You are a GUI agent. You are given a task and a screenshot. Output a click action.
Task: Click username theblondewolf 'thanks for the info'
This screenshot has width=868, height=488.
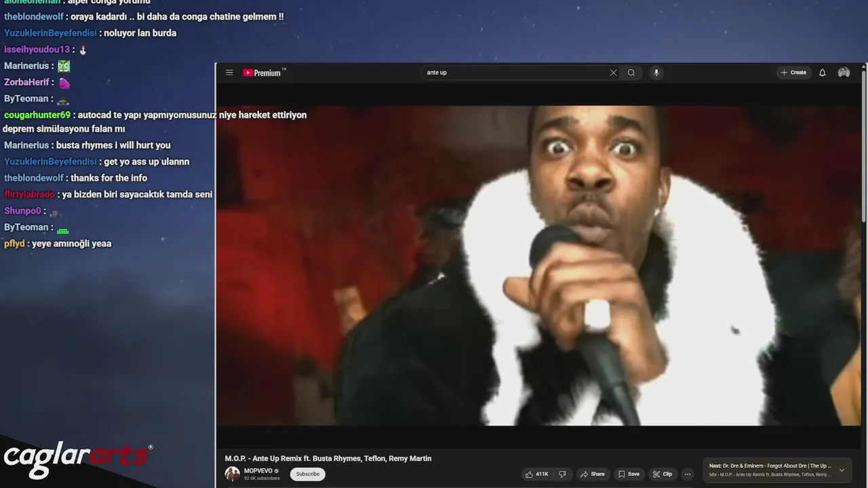[x=34, y=178]
